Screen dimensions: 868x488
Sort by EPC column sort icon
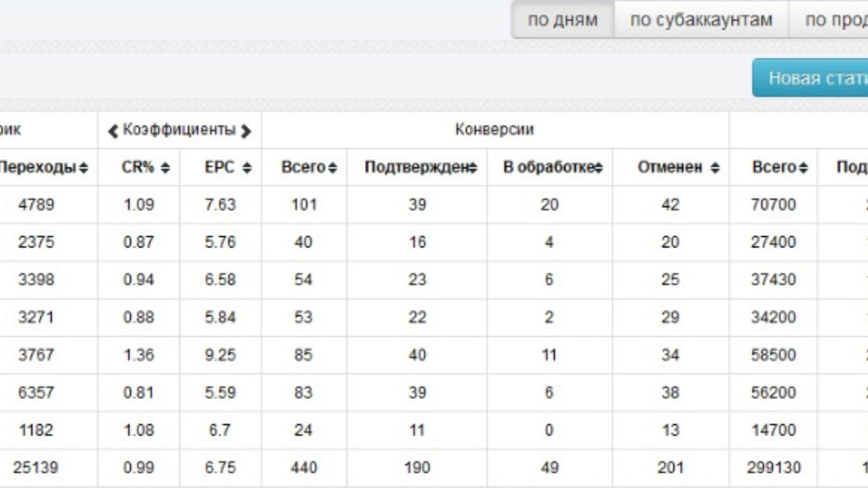tap(247, 168)
